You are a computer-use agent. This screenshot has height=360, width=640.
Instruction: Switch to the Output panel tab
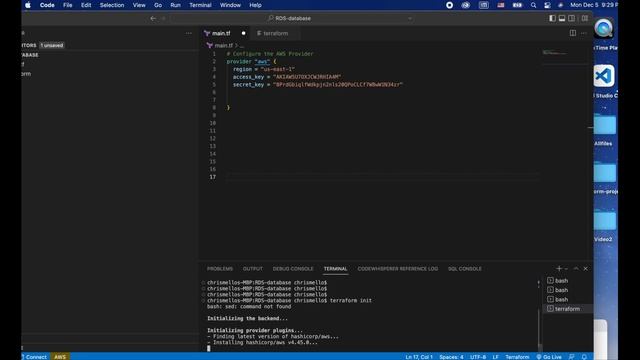pyautogui.click(x=253, y=269)
